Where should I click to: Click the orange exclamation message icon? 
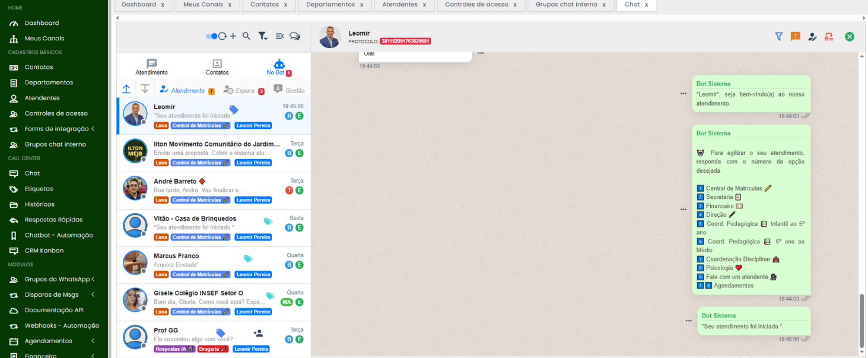795,37
